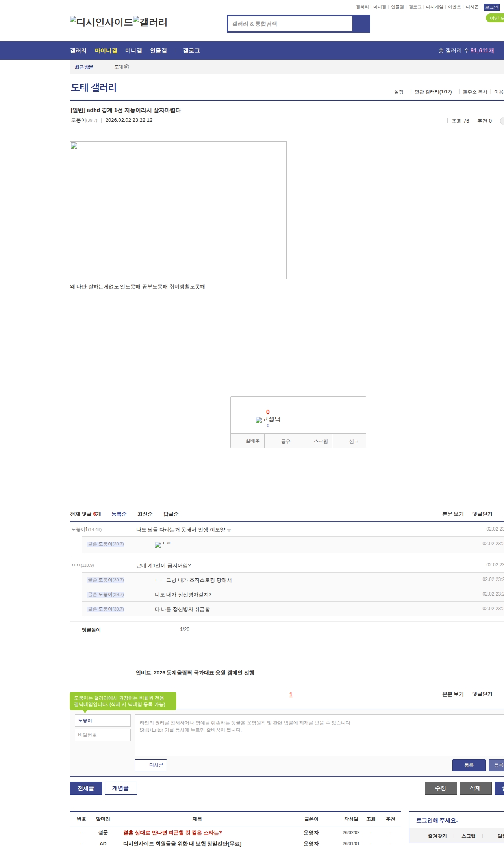
Task: Open the 업비트 동계올림픽 campaign ad link
Action: pos(195,673)
